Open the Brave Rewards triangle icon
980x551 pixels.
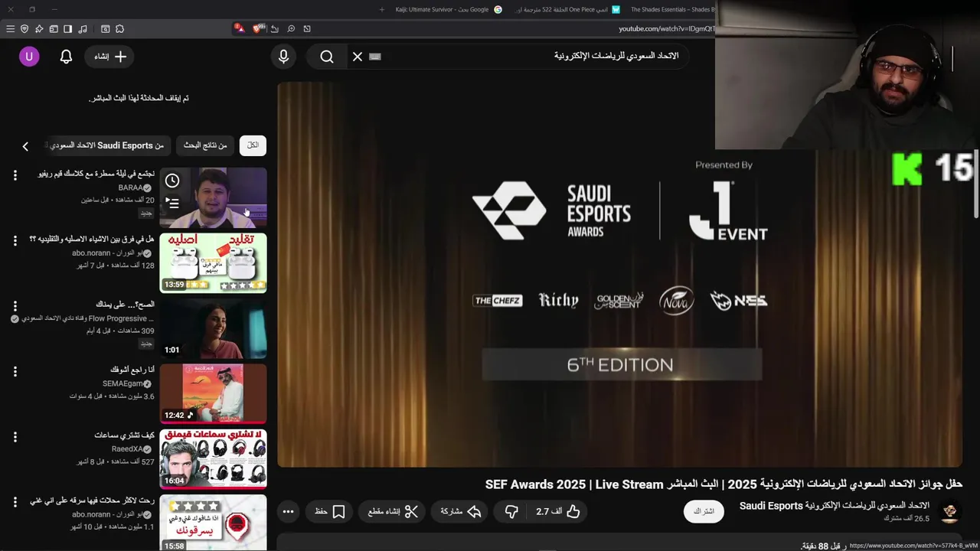(x=239, y=29)
